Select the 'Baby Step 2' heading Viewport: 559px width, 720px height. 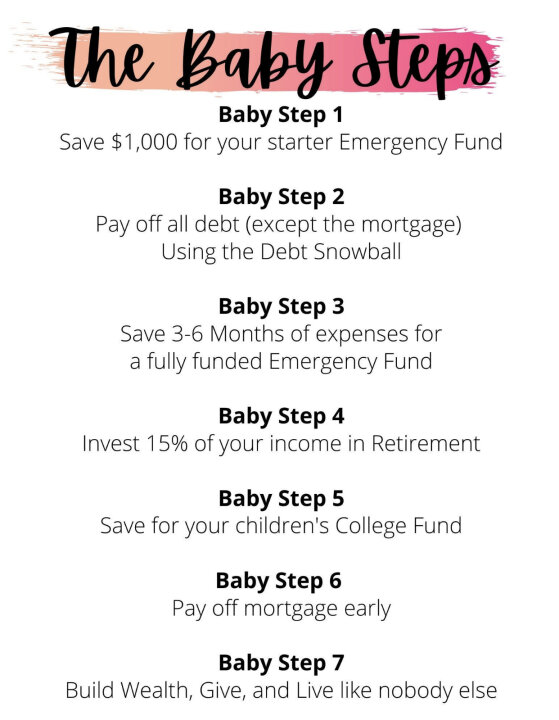click(x=281, y=197)
